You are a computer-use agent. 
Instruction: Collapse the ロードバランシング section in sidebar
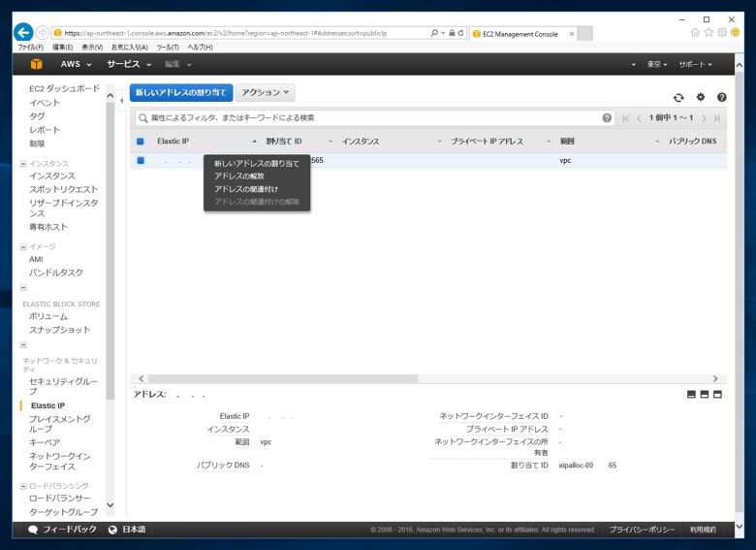tap(23, 486)
